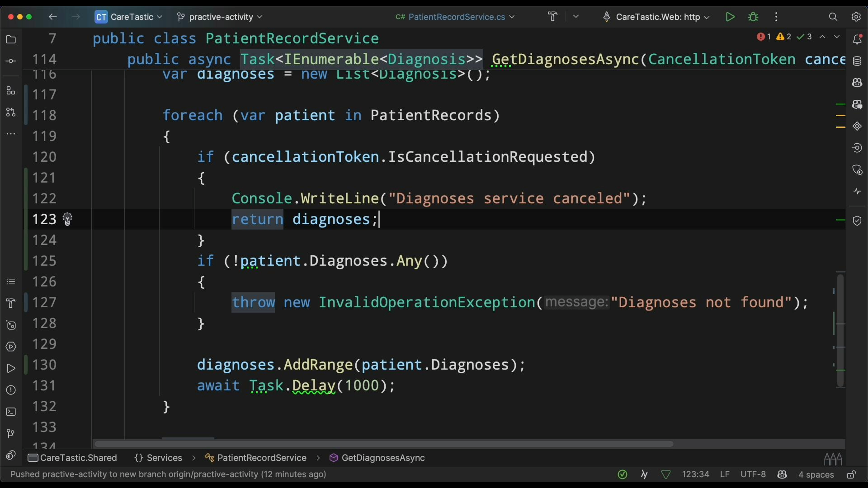Expand the CareTastic project dropdown
The image size is (868, 488).
pos(132,17)
